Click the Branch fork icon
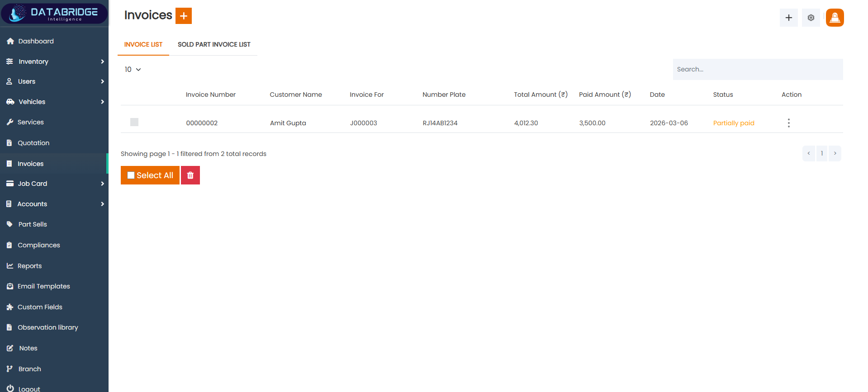Image resolution: width=868 pixels, height=392 pixels. [x=9, y=369]
